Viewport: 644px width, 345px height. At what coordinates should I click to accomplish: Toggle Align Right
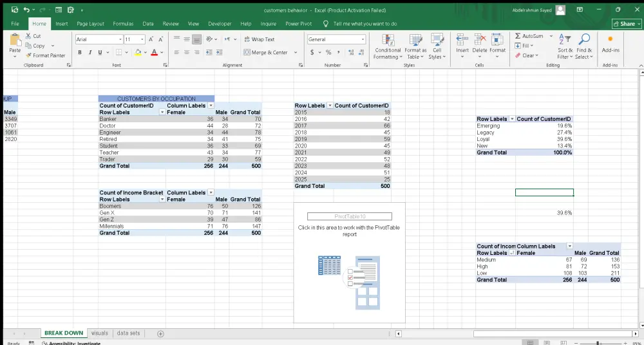tap(197, 53)
